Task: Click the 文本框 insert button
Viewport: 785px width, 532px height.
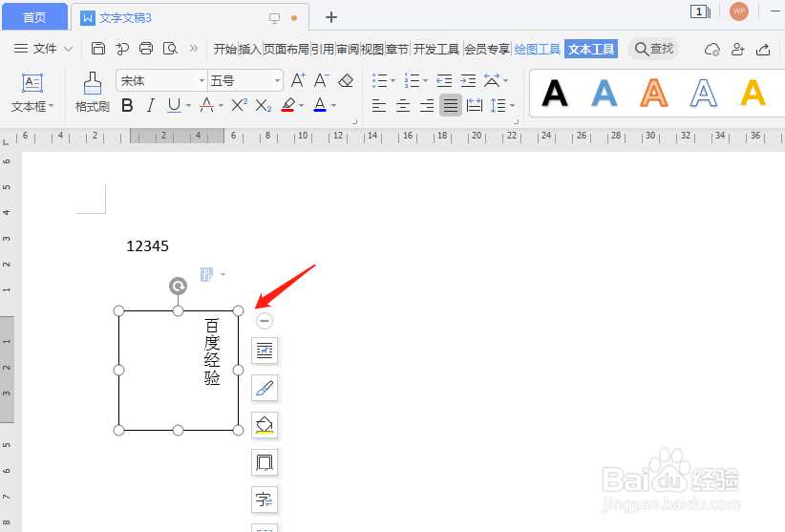Action: [32, 93]
